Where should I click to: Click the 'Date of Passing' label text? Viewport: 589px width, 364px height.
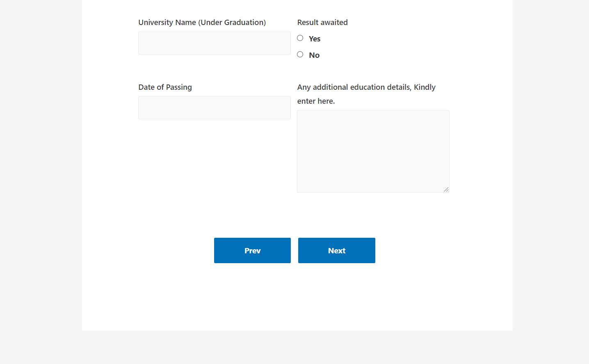[165, 87]
